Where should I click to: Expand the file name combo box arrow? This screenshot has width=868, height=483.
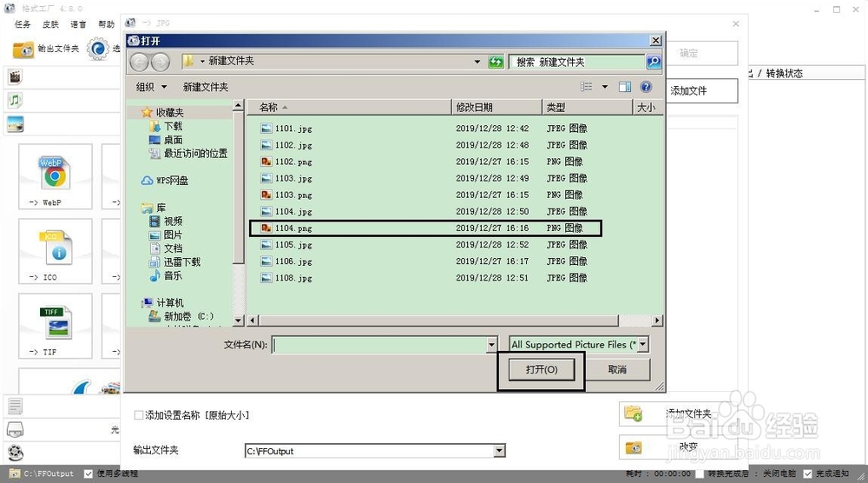491,345
